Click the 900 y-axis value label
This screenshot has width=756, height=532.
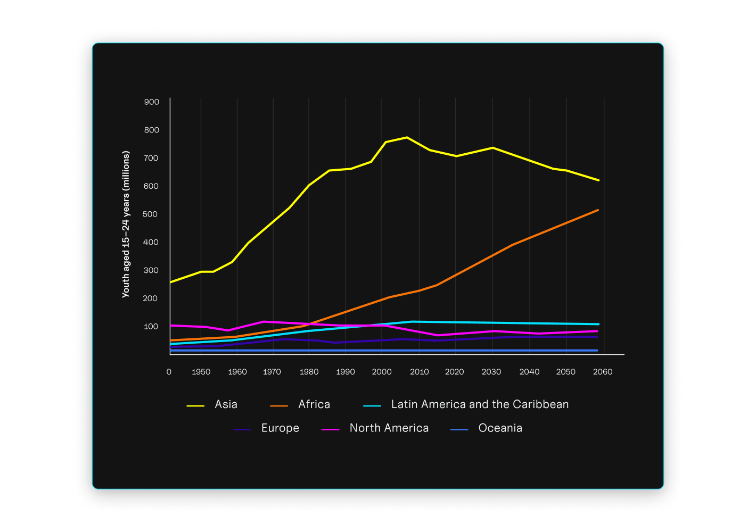pyautogui.click(x=151, y=102)
